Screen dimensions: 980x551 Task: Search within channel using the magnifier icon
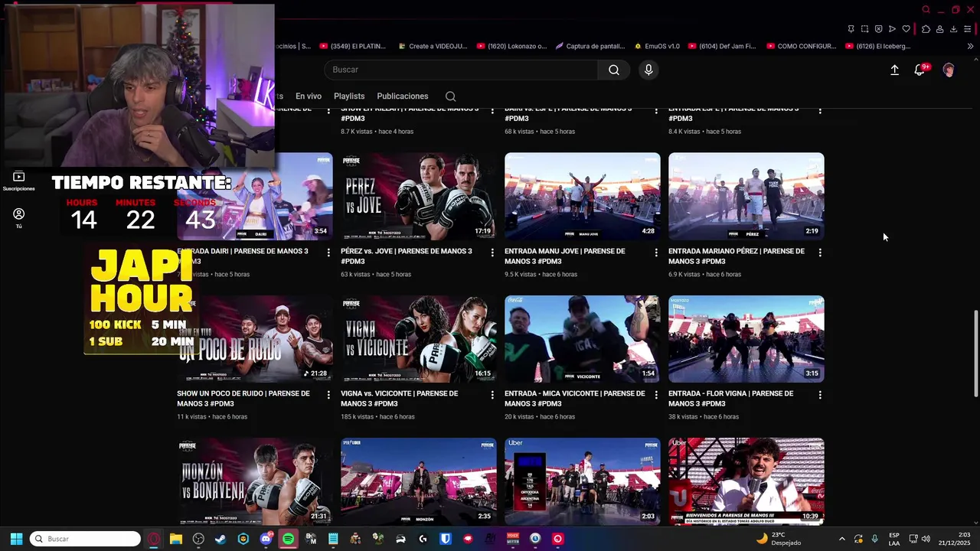coord(450,96)
